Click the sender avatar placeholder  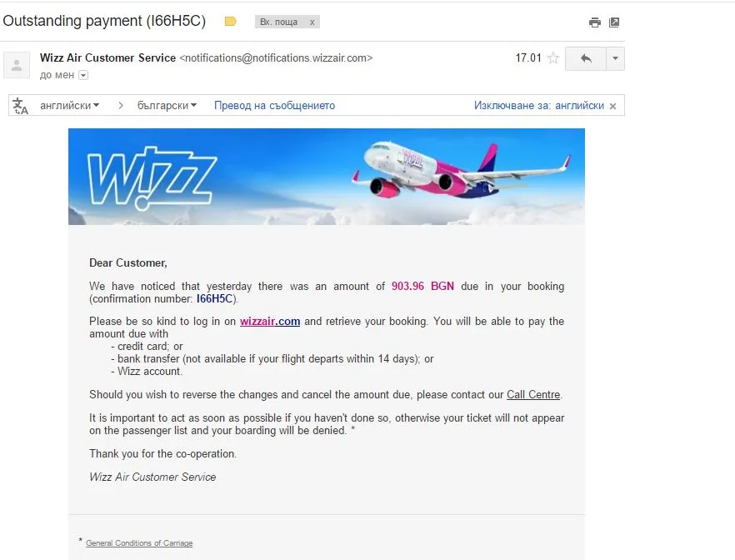click(17, 65)
